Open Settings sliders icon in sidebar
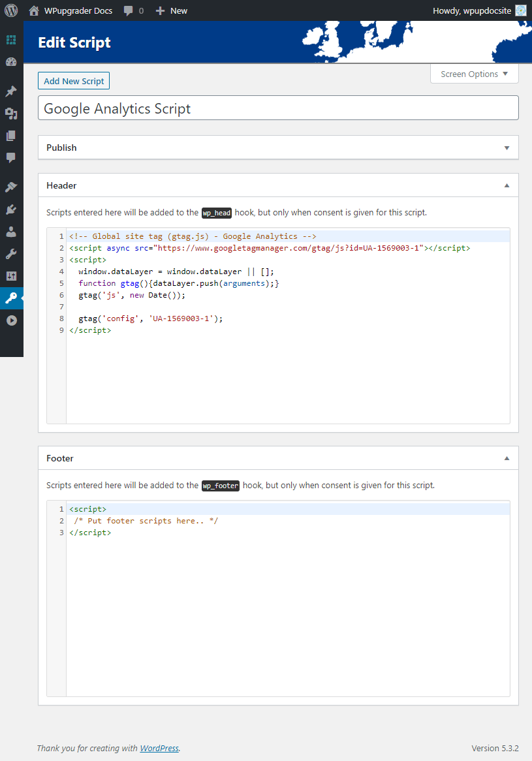The height and width of the screenshot is (761, 532). 11,276
